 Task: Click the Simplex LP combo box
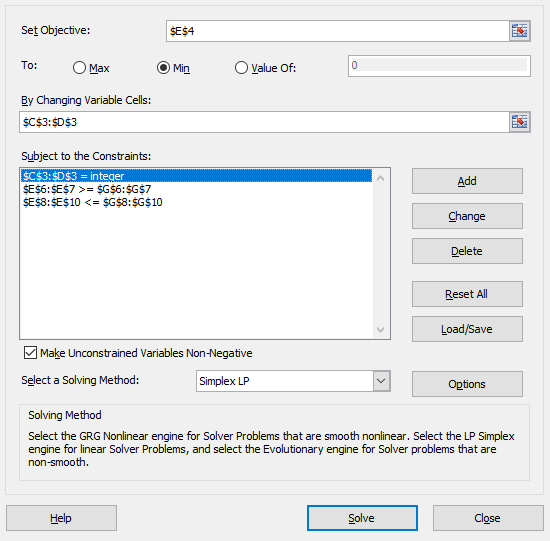tap(293, 381)
